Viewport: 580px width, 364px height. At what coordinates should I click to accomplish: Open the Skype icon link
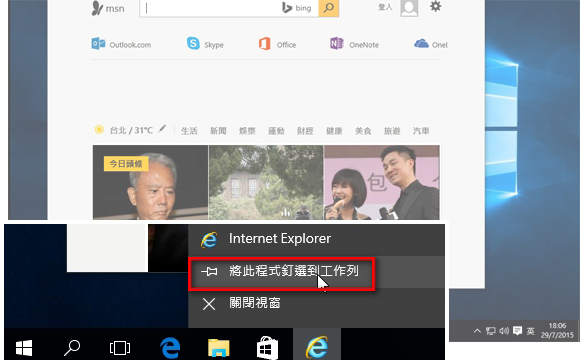(193, 43)
